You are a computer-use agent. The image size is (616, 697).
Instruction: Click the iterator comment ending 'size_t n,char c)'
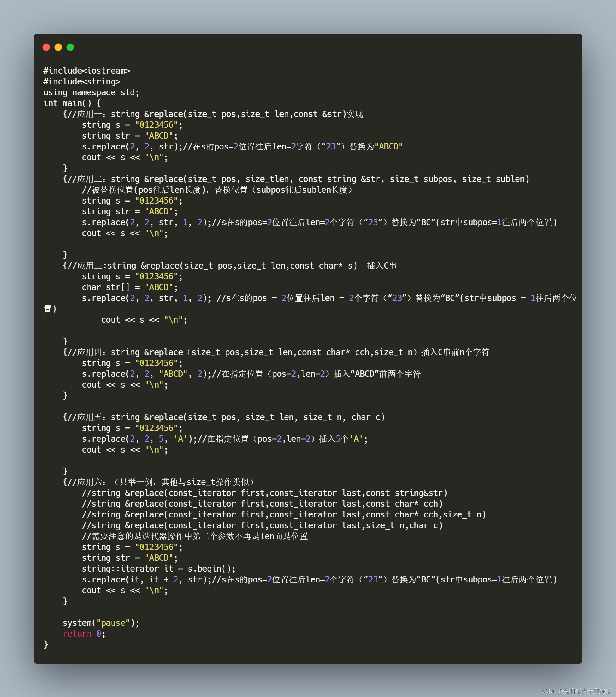(x=262, y=526)
